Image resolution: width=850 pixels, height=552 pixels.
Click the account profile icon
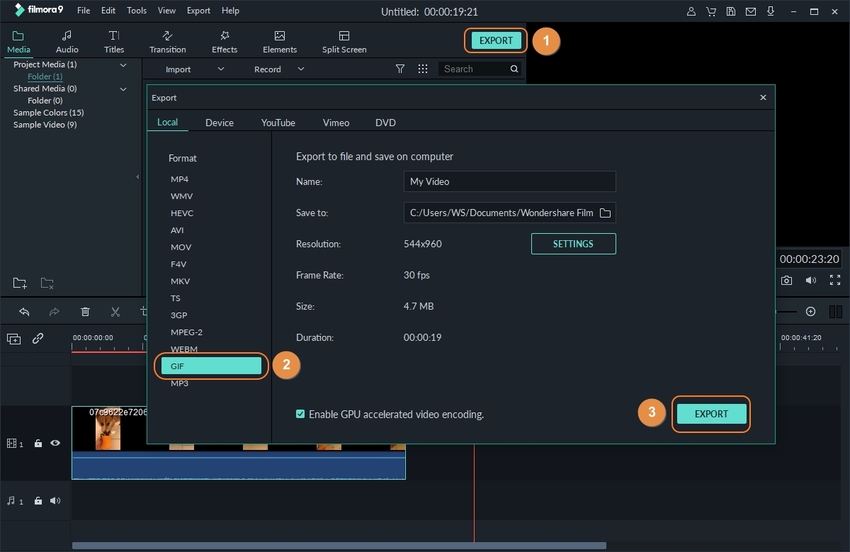691,11
